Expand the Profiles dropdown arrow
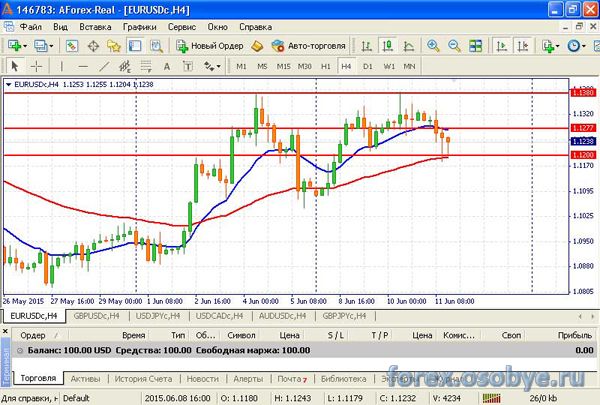Viewport: 600px width, 405px height. click(51, 46)
